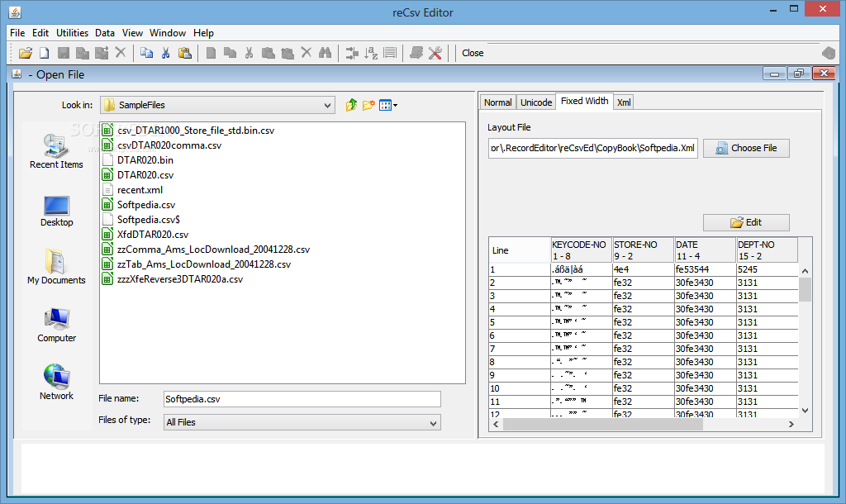Screen dimensions: 846x504
Task: Open the Window menu
Action: [168, 33]
